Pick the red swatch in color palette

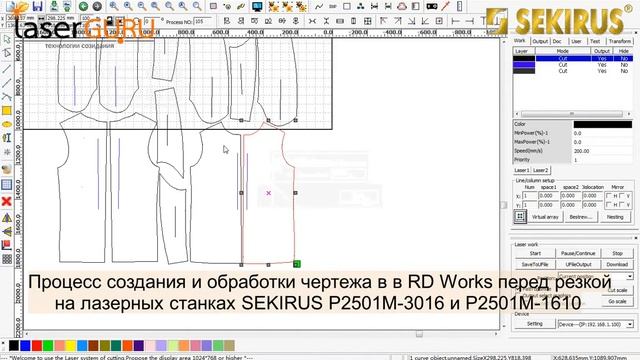click(37, 346)
